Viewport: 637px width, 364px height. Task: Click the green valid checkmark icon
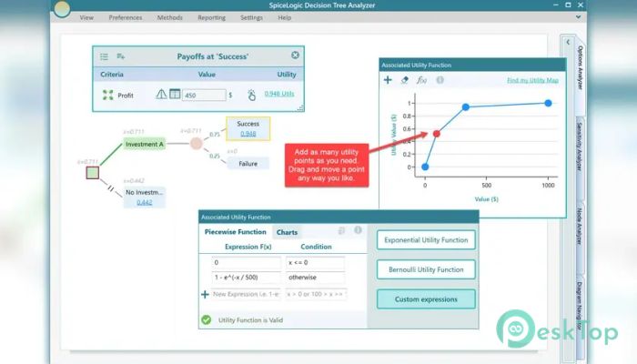[x=207, y=320]
